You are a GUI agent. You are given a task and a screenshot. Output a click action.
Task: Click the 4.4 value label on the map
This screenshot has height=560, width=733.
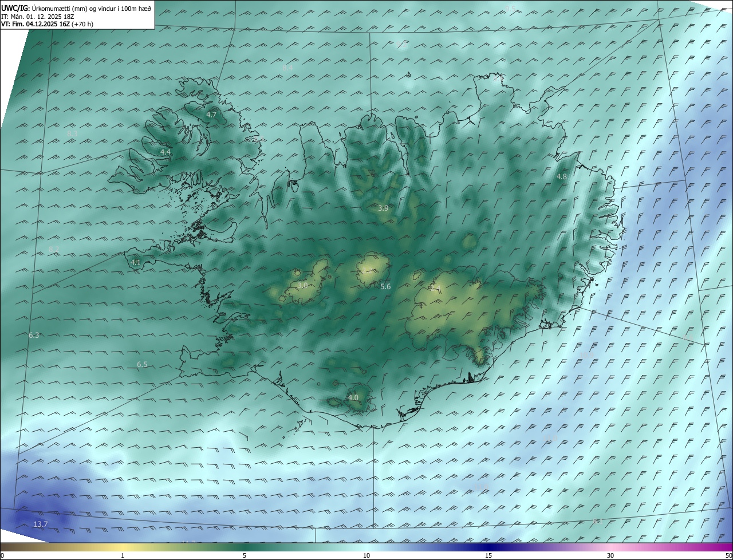point(165,152)
